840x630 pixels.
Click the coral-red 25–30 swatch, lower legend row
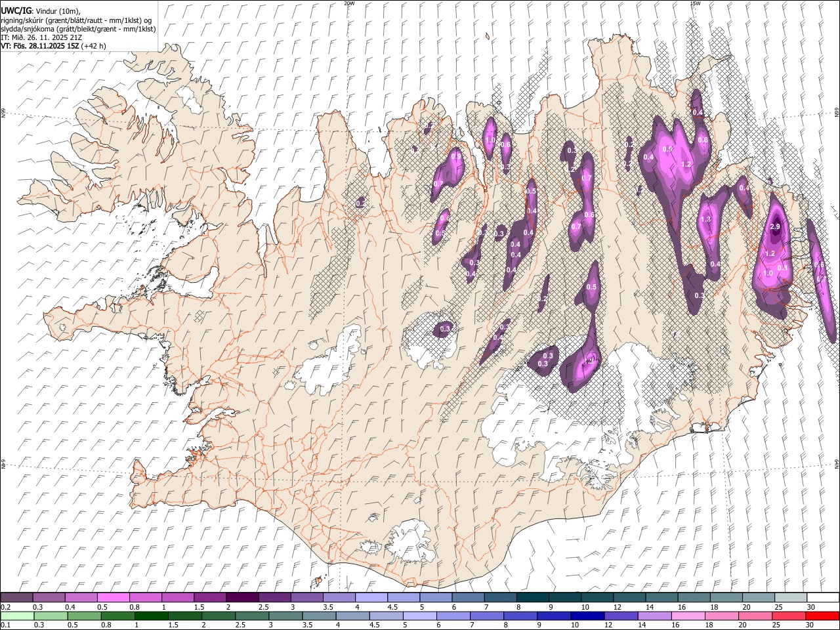click(788, 616)
